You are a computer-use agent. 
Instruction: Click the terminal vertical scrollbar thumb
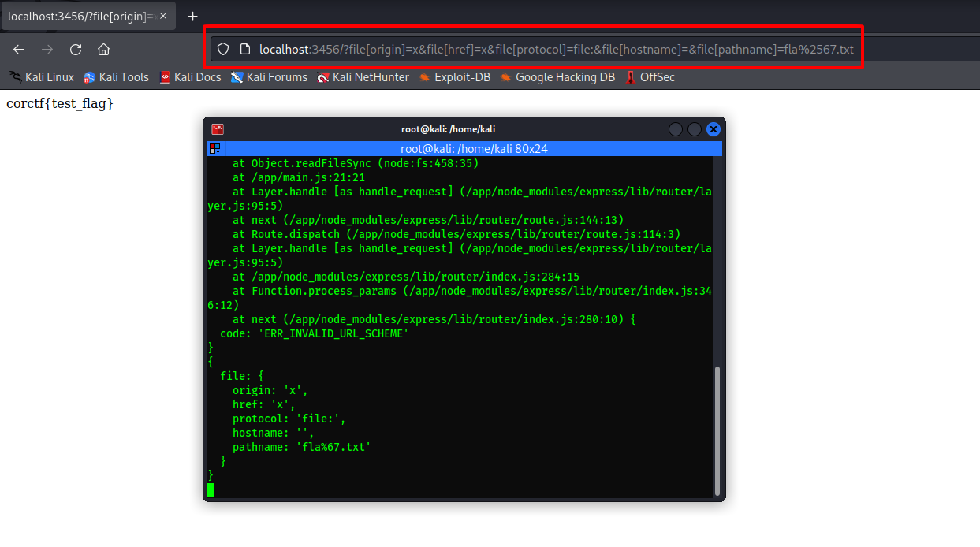pos(717,430)
